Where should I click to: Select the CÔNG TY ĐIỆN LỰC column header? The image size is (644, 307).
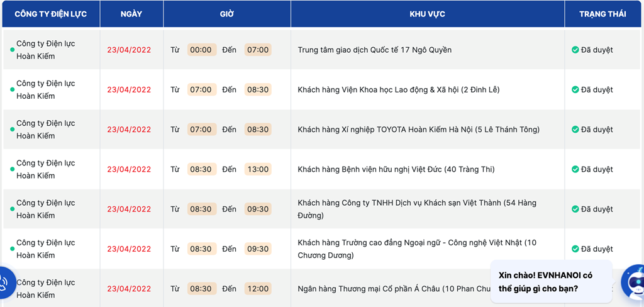click(51, 14)
